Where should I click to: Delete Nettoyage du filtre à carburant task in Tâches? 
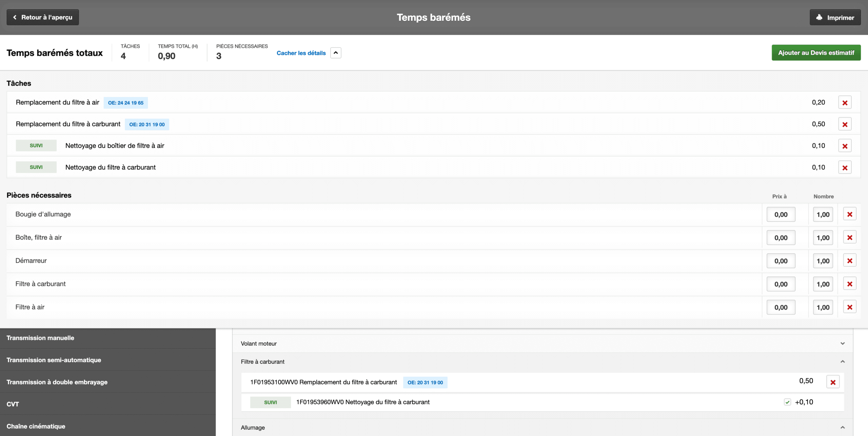pos(845,167)
